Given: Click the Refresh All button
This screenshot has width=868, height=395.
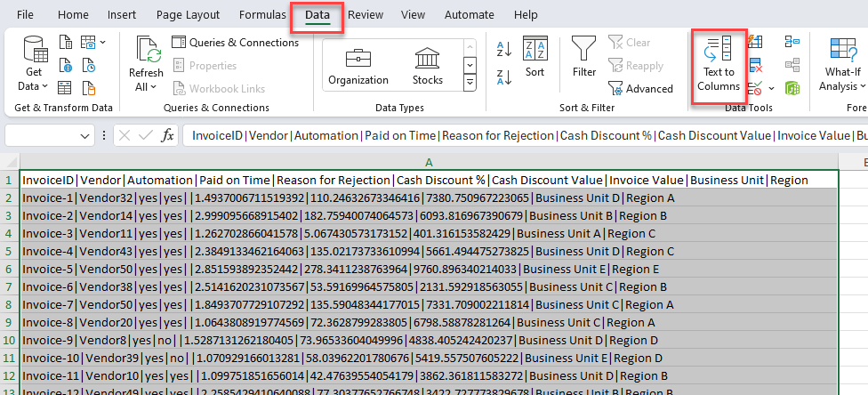Looking at the screenshot, I should pyautogui.click(x=146, y=64).
